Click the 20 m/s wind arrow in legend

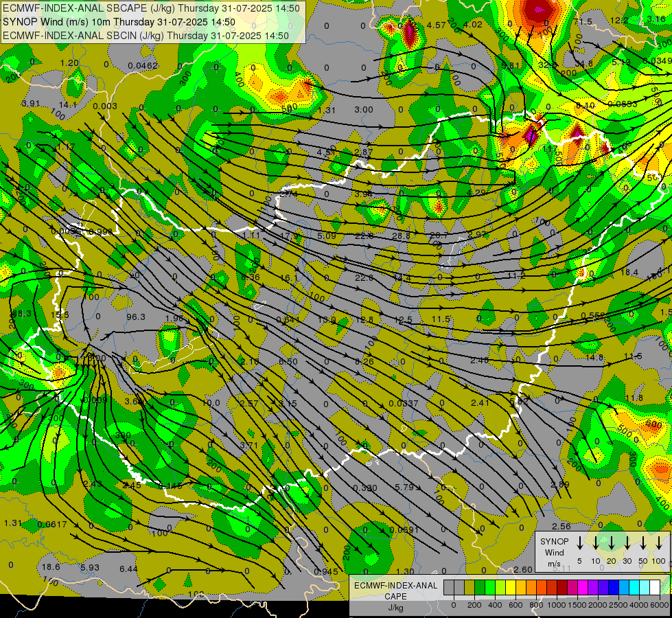[x=611, y=543]
